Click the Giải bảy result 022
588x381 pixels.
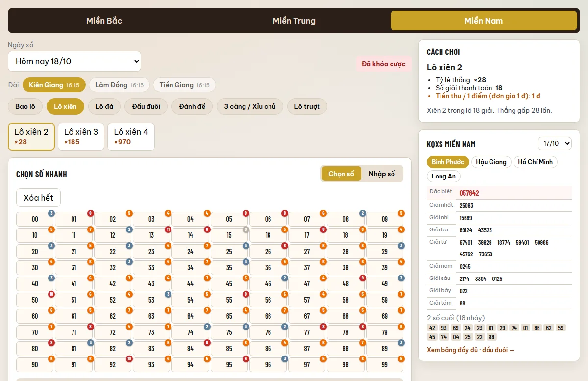coord(464,291)
